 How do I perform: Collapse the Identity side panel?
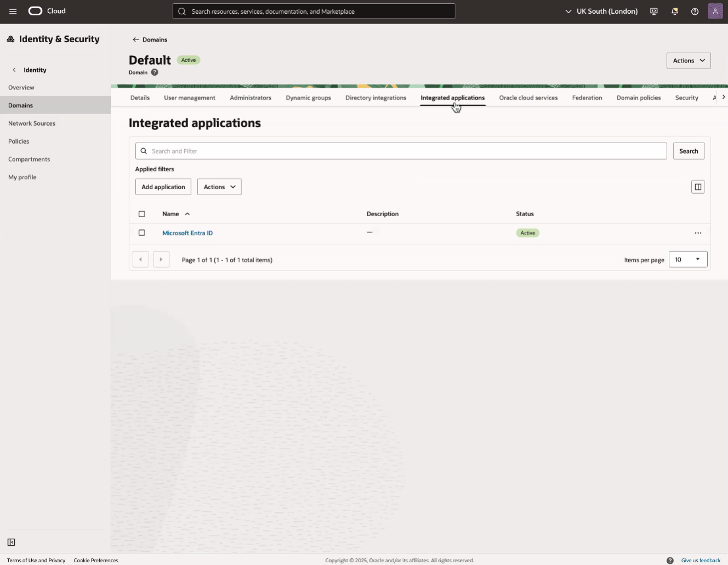[11, 542]
